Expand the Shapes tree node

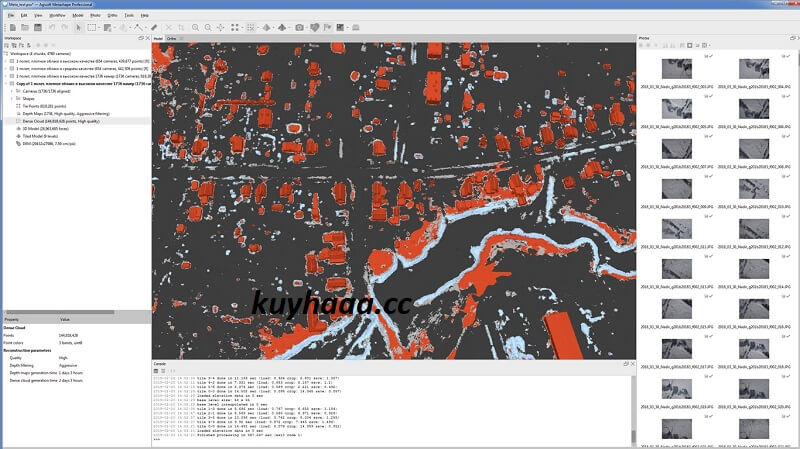point(12,98)
